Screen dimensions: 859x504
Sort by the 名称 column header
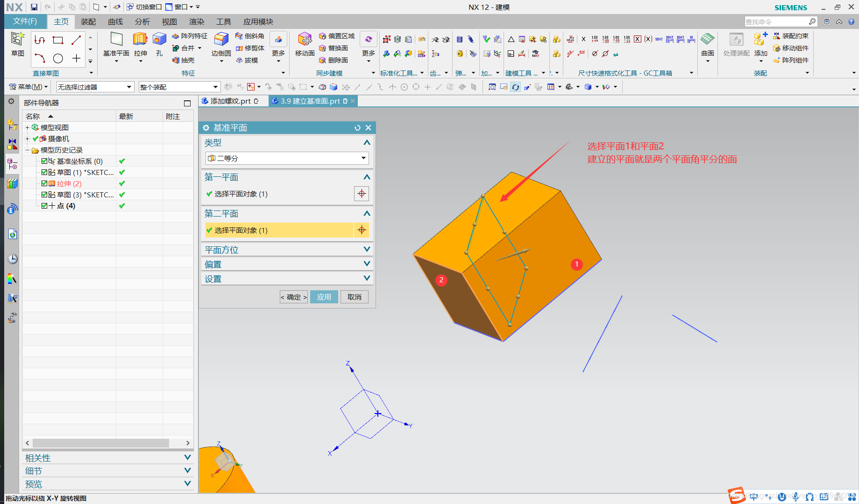(x=69, y=116)
